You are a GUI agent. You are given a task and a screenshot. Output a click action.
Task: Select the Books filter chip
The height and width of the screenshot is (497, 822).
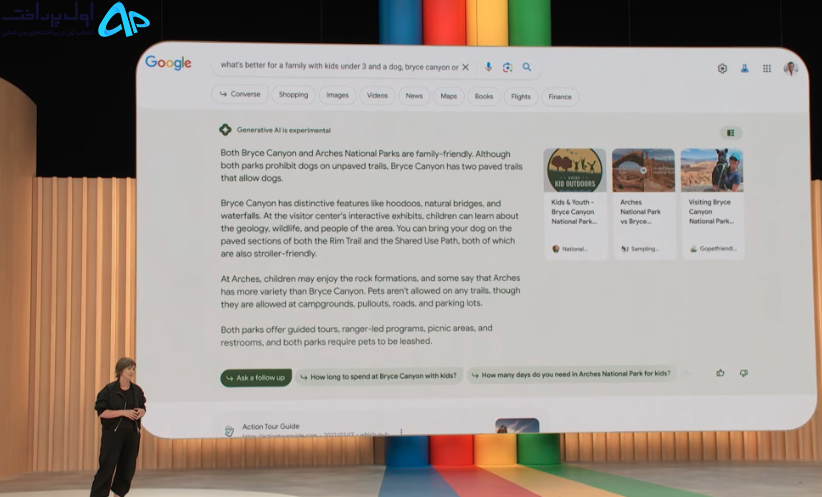484,96
